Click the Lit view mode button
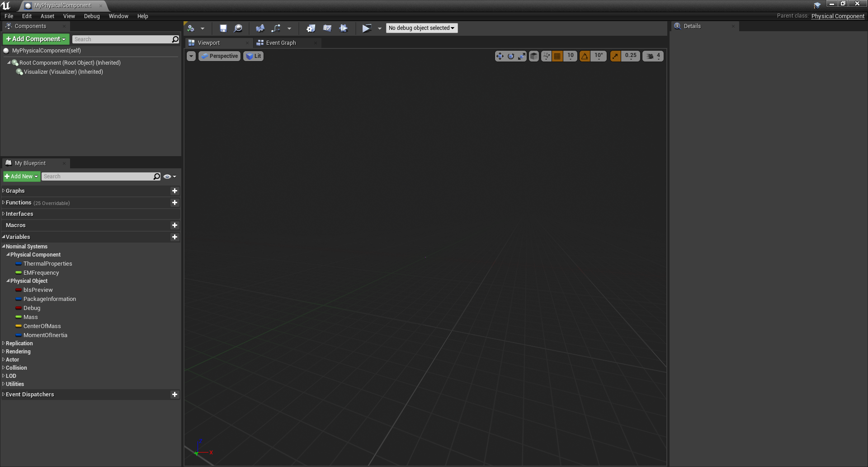 pos(253,56)
